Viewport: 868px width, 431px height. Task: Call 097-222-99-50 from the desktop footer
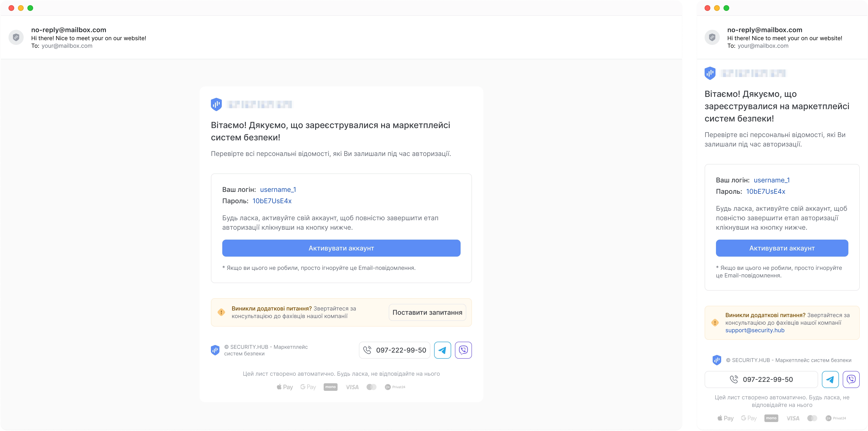click(395, 350)
